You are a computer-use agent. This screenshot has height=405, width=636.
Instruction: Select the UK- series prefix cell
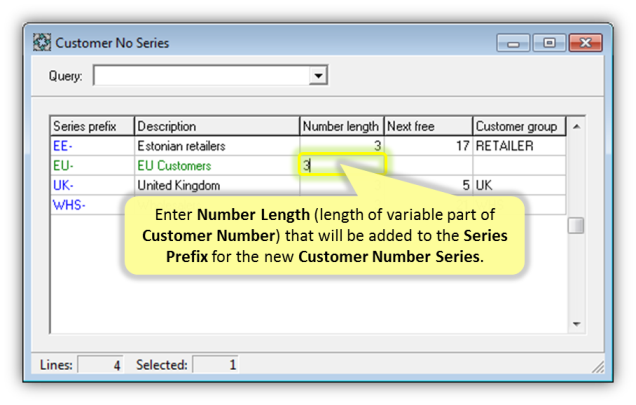point(92,185)
